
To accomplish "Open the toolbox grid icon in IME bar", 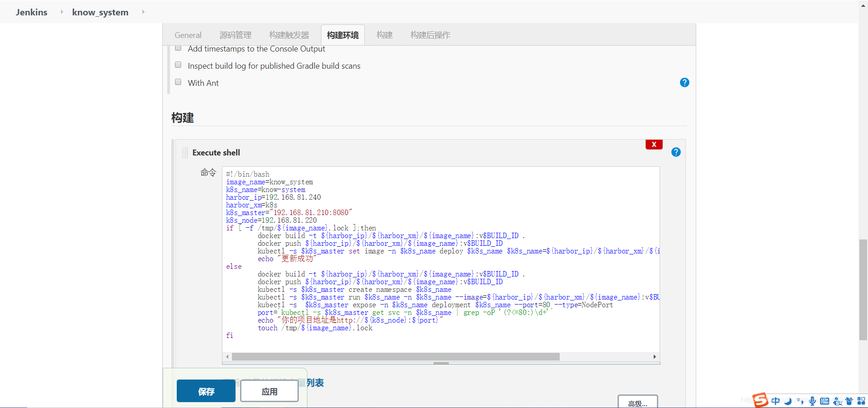I will pyautogui.click(x=861, y=401).
